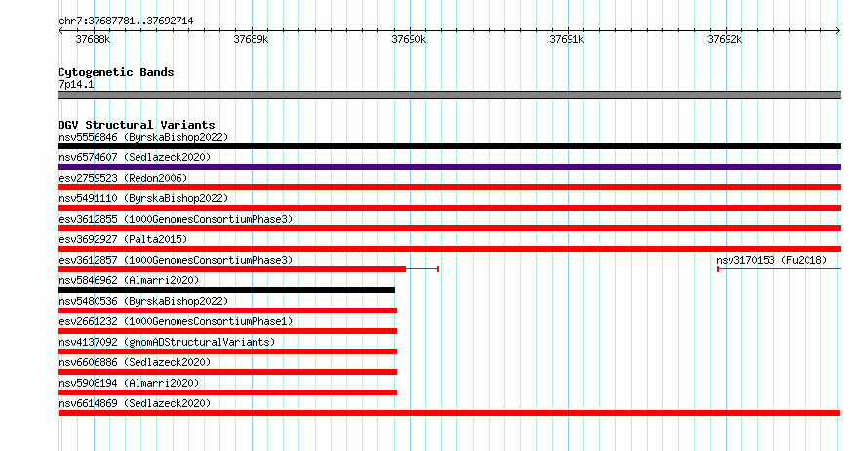Select the red esv3692927 variant bar

449,249
